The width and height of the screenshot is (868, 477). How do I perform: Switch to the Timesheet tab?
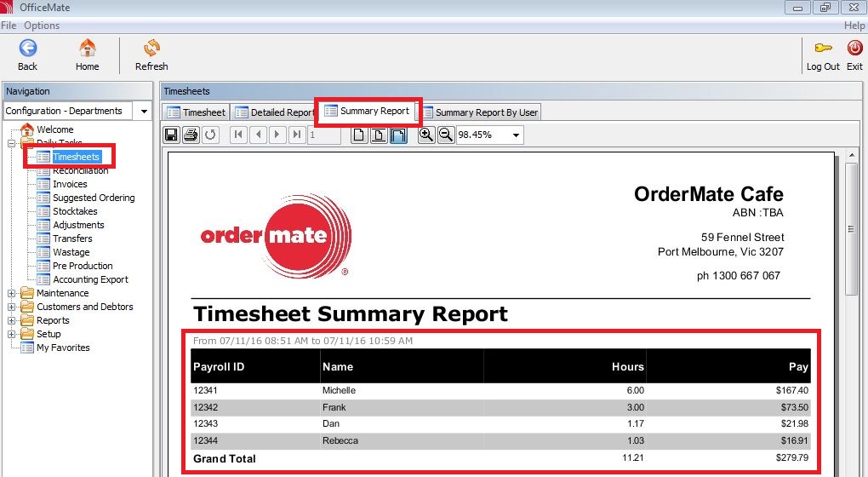196,112
